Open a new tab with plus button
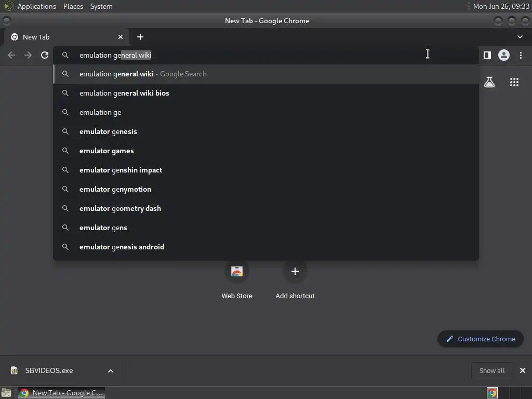The image size is (532, 399). click(x=140, y=37)
